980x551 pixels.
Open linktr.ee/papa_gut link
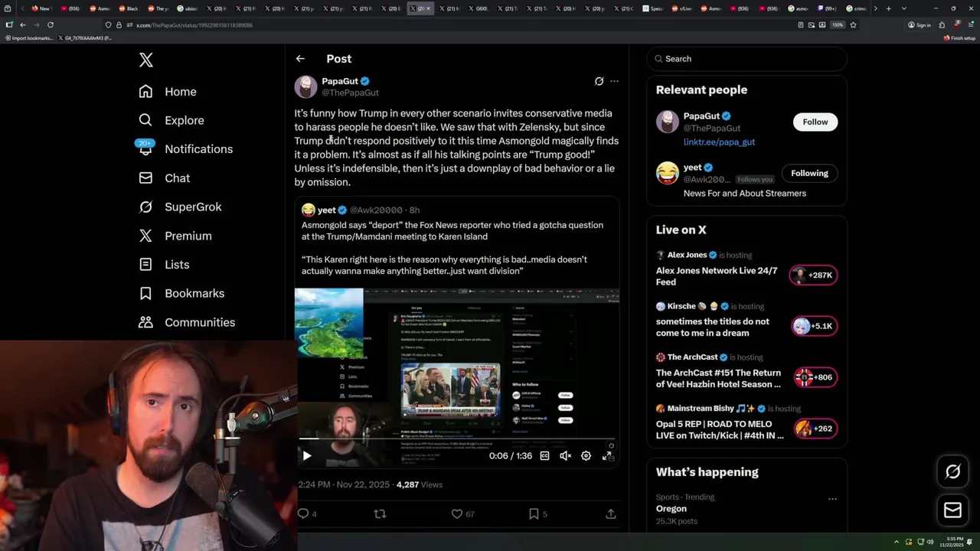719,142
